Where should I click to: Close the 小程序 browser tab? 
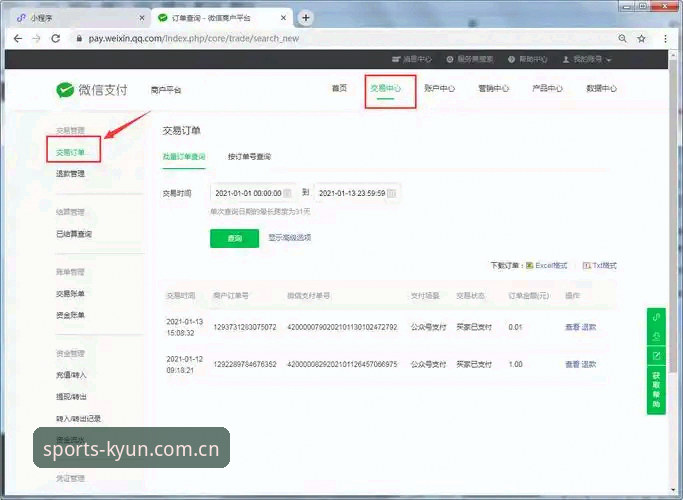142,18
